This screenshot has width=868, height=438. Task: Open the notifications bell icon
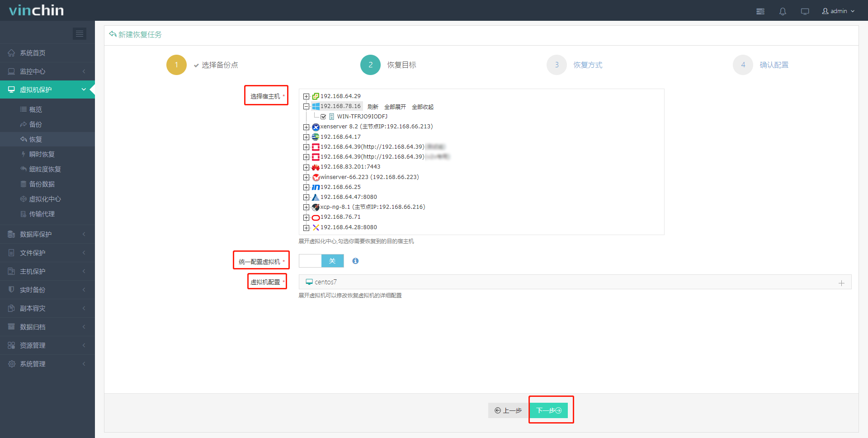783,11
